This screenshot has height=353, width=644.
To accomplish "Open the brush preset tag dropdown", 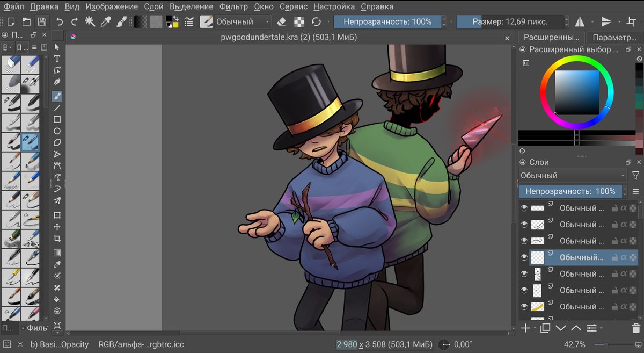I will (7, 47).
